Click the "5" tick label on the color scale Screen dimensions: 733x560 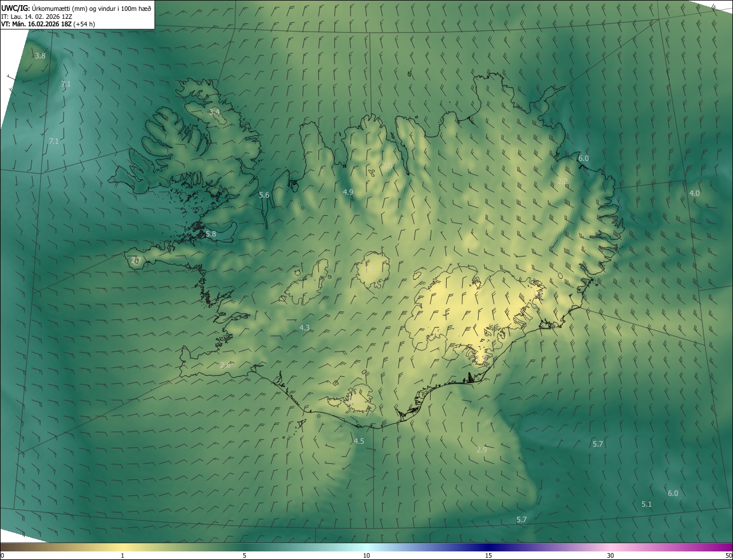245,555
